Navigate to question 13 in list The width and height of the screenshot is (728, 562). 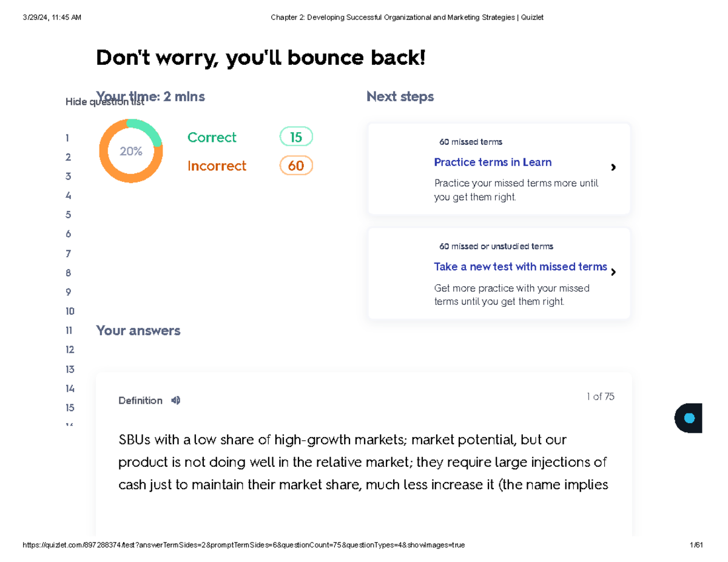point(70,369)
